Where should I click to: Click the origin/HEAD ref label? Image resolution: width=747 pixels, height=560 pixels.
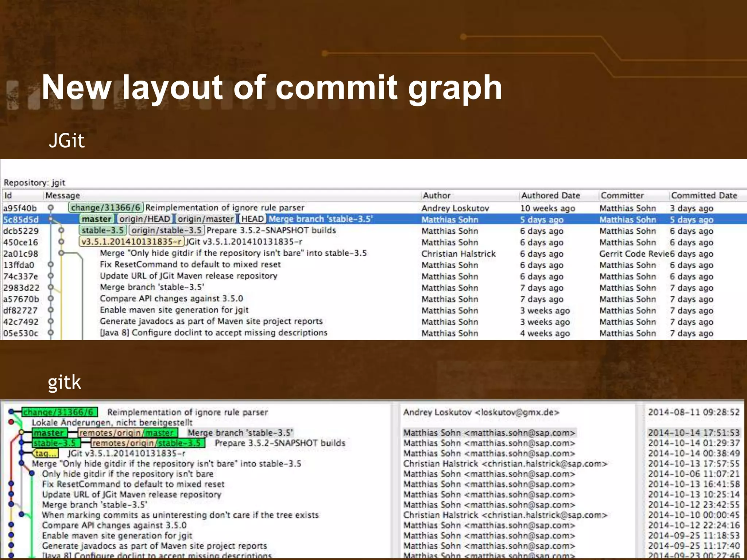click(145, 219)
